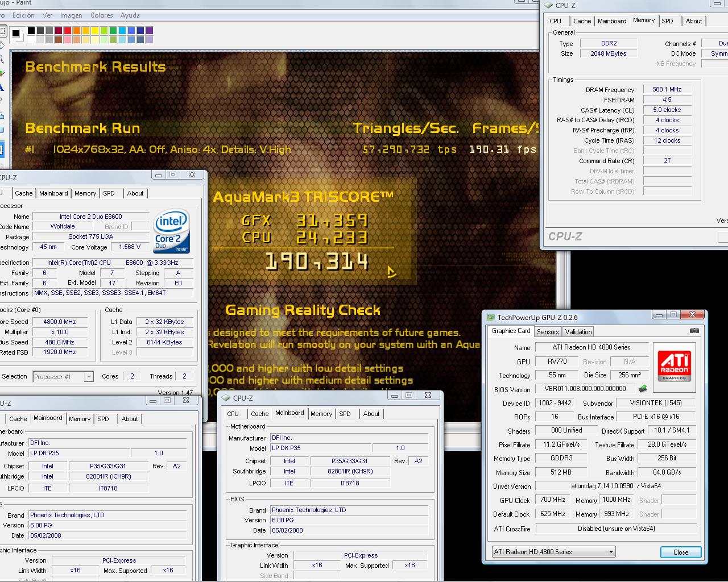The image size is (728, 582).
Task: Click the Cycle Time value 12 clocks
Action: pyautogui.click(x=667, y=140)
